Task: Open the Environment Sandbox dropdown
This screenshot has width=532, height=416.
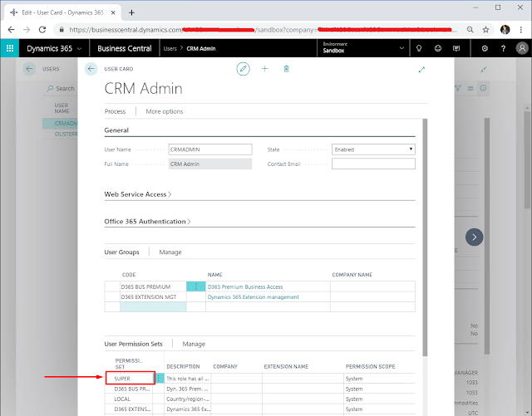Action: pyautogui.click(x=363, y=48)
